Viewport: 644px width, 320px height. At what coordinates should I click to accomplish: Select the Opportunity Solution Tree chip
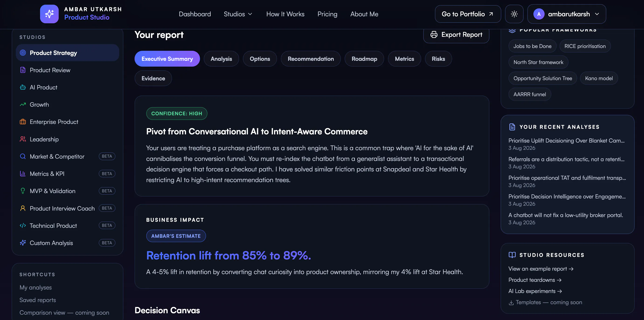pyautogui.click(x=542, y=78)
